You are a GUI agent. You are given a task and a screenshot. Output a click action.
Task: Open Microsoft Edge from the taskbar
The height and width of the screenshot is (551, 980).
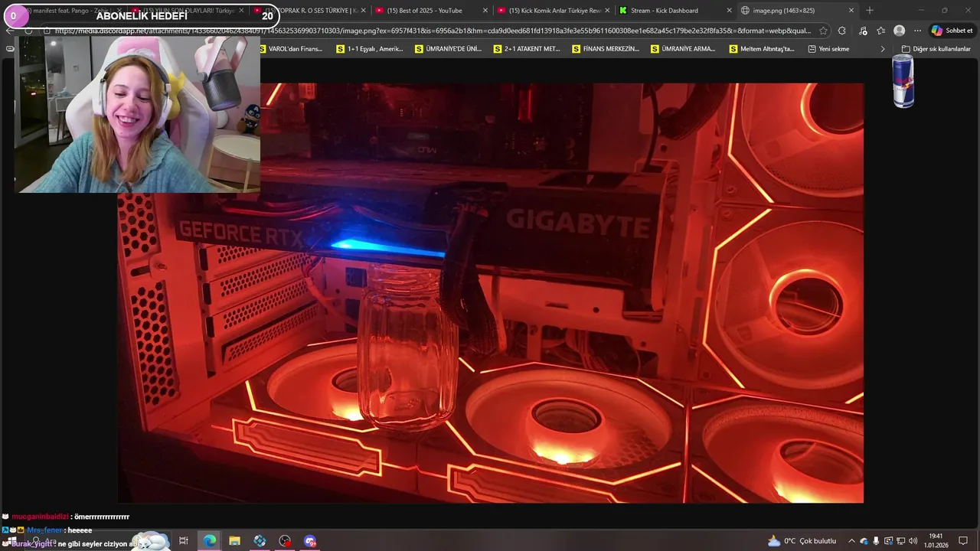209,541
